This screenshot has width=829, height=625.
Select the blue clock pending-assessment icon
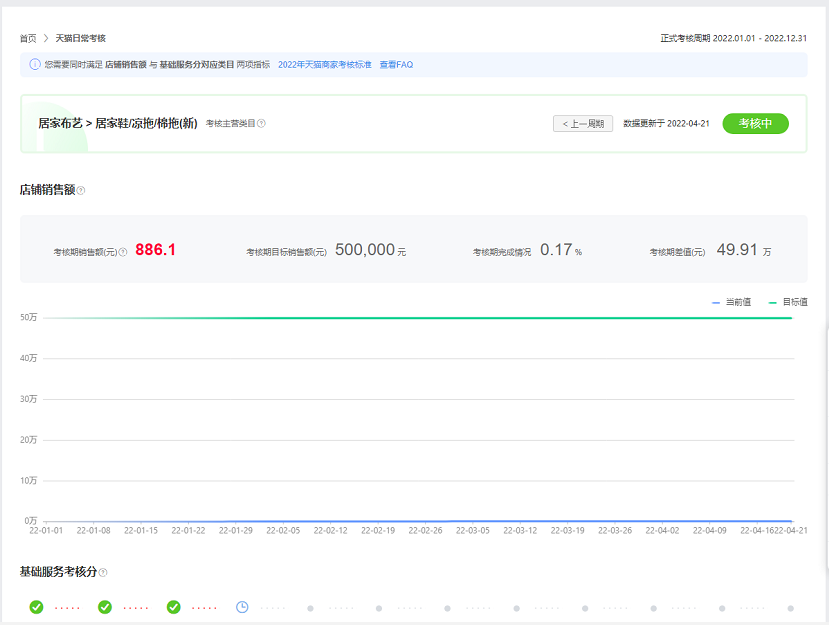point(240,606)
